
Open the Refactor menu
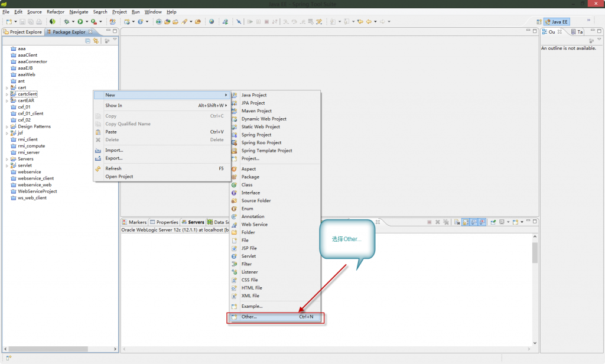click(x=55, y=12)
